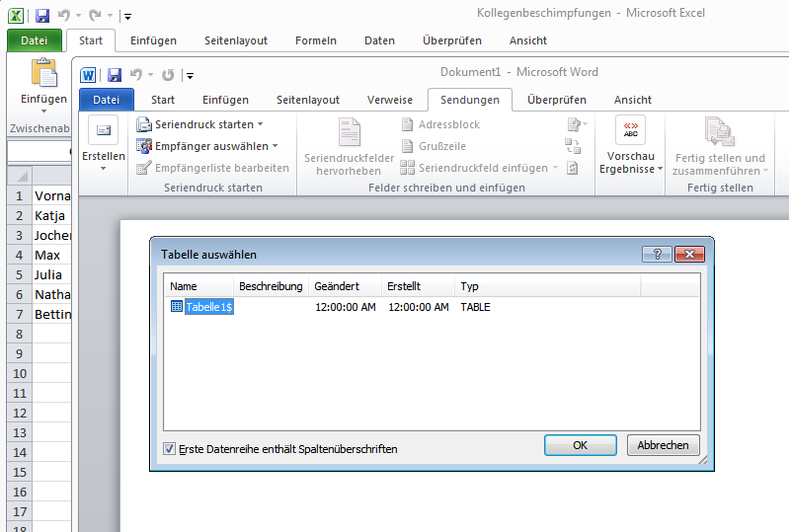
Task: Click the Word application icon in title bar
Action: [x=88, y=75]
